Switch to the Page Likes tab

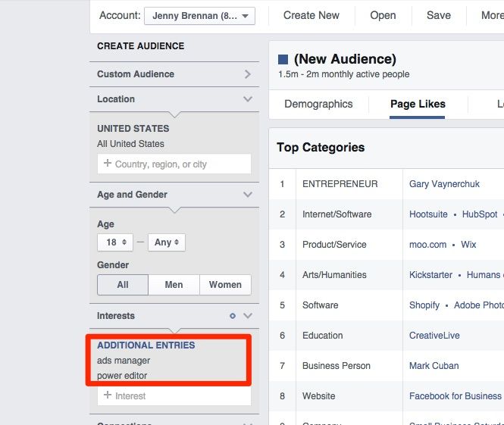click(x=418, y=104)
